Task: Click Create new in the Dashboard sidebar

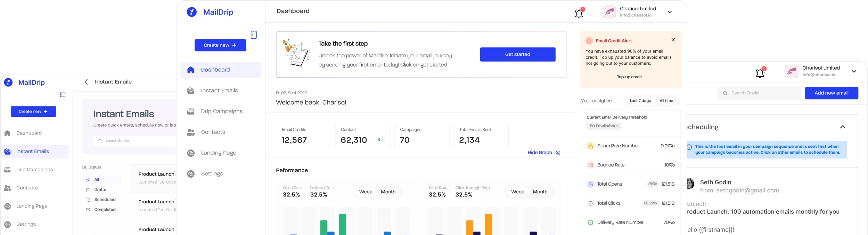Action: (220, 45)
